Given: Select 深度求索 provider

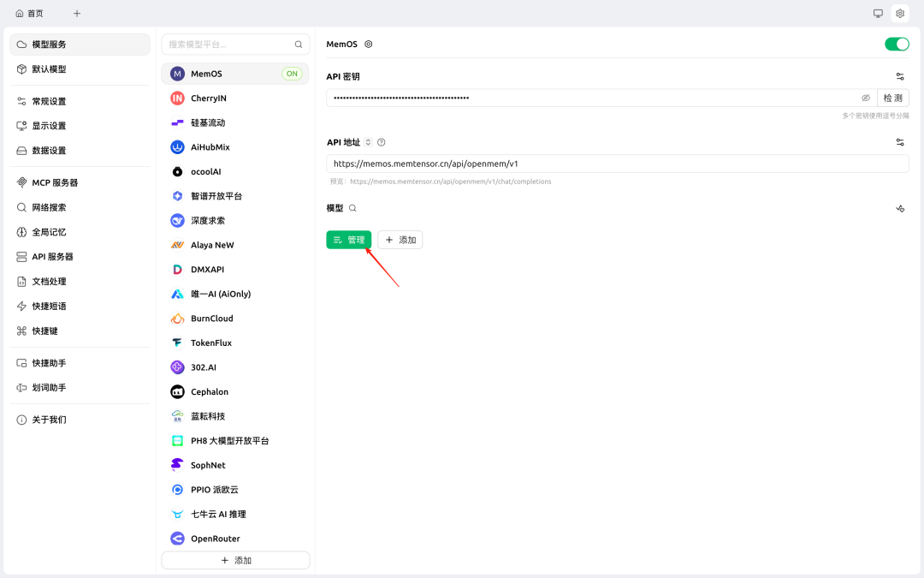Looking at the screenshot, I should (235, 221).
